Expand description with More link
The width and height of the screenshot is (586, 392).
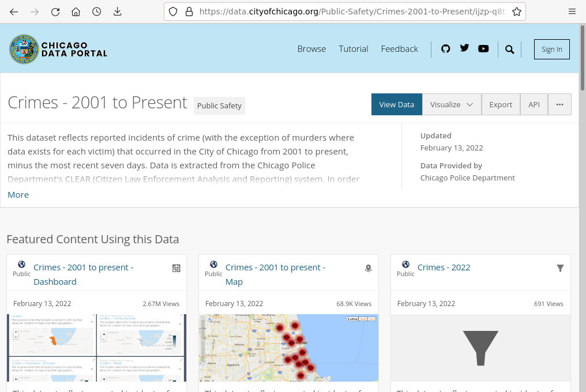18,195
